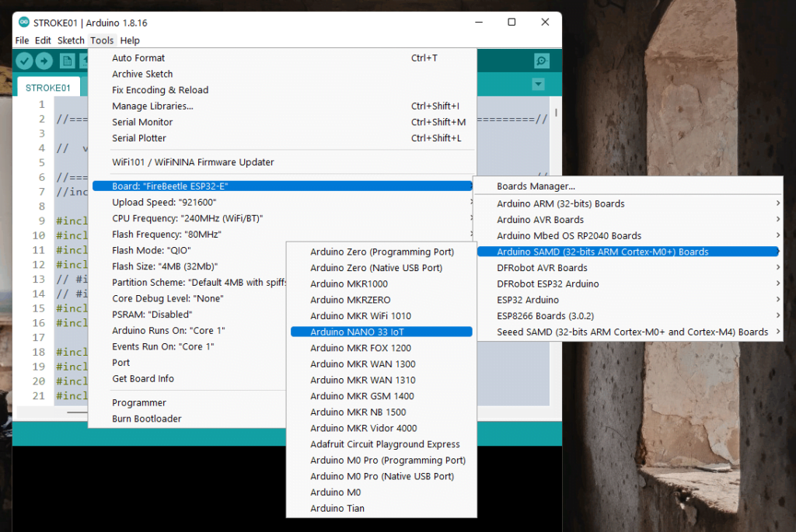Select the Arduino MKR WAN 1310 board
796x532 pixels.
(381, 381)
